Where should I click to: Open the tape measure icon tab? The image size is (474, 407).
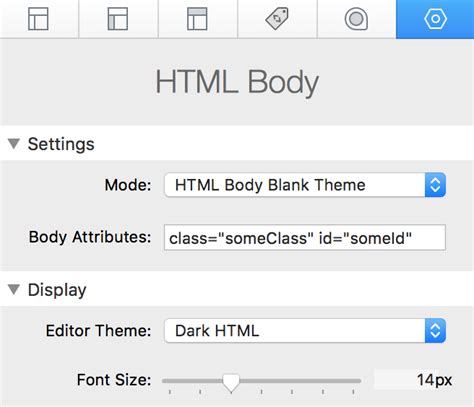(356, 19)
